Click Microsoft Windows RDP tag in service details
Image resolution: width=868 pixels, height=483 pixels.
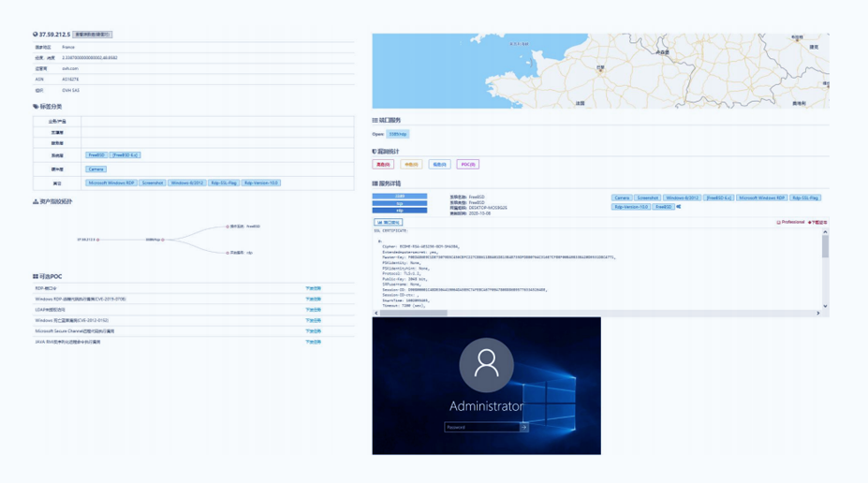click(x=761, y=198)
